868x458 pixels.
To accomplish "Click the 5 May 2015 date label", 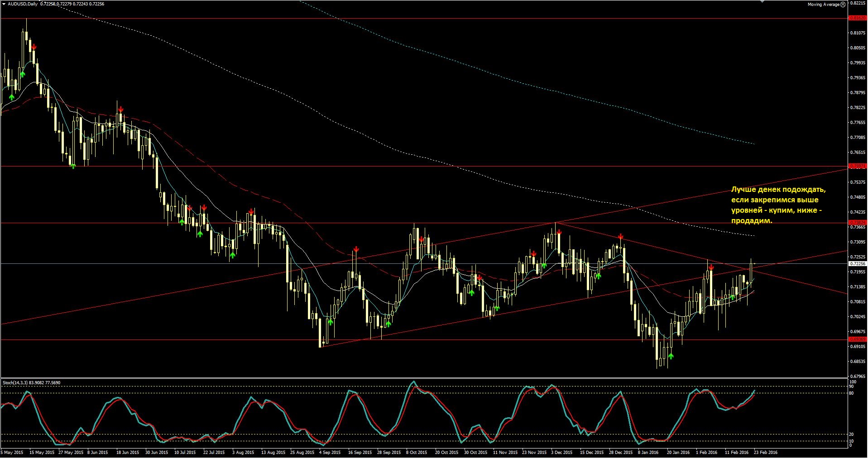I will [x=12, y=452].
